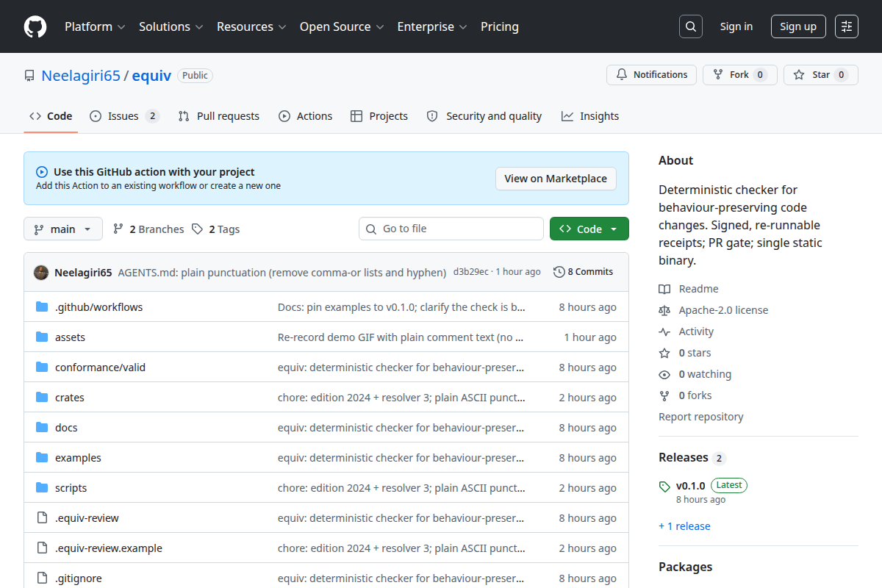Open the Projects tab

click(379, 116)
